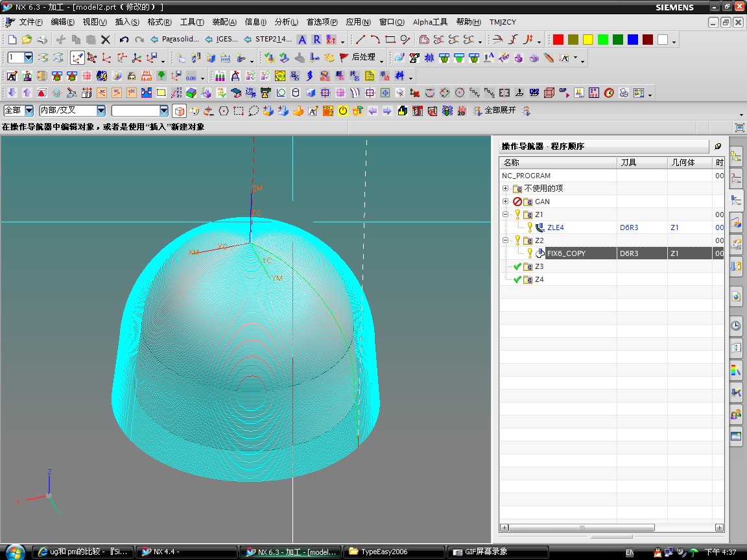
Task: Select the red color swatch
Action: point(558,40)
